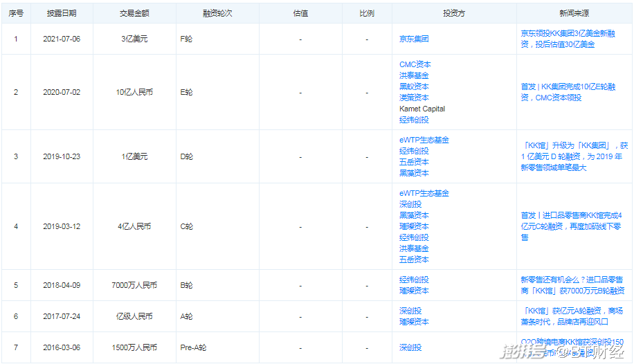Open the 渶策资本 investor link
The image size is (634, 364).
click(414, 98)
